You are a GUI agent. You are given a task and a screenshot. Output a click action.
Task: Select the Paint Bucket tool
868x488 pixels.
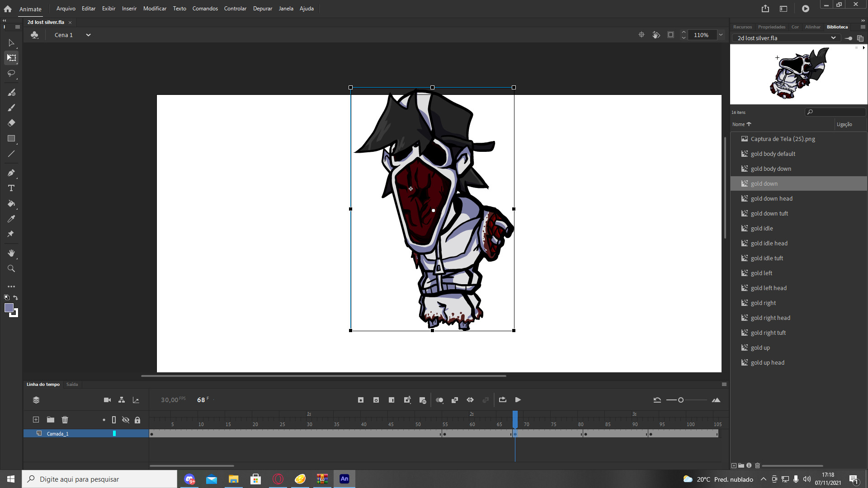[x=11, y=203]
